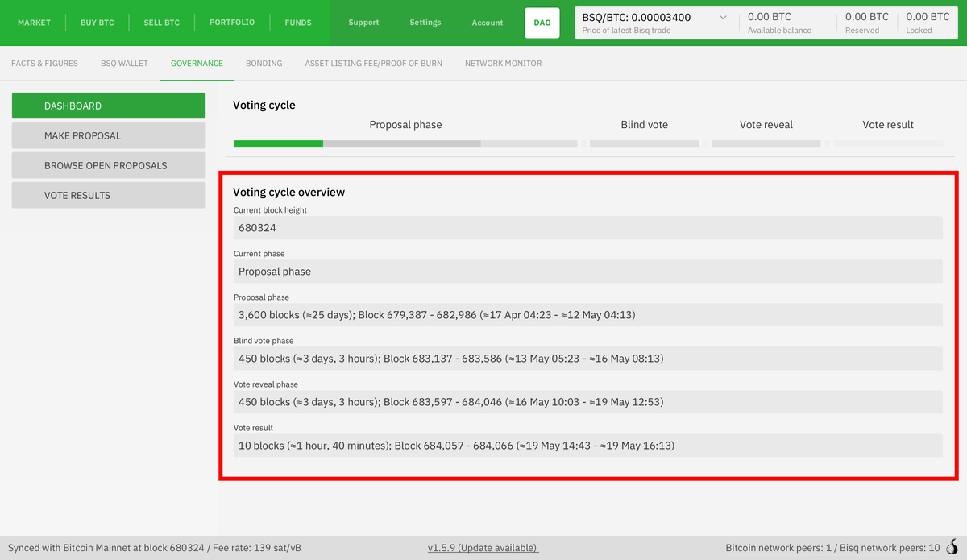967x560 pixels.
Task: Open the Buy BTC screen
Action: [98, 23]
